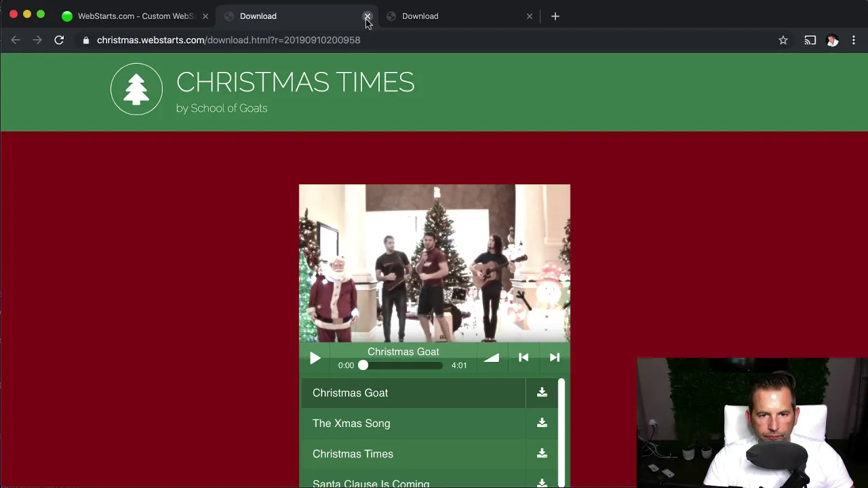Viewport: 868px width, 488px height.
Task: Click the CHRISTMAS TIMES site title
Action: click(295, 82)
